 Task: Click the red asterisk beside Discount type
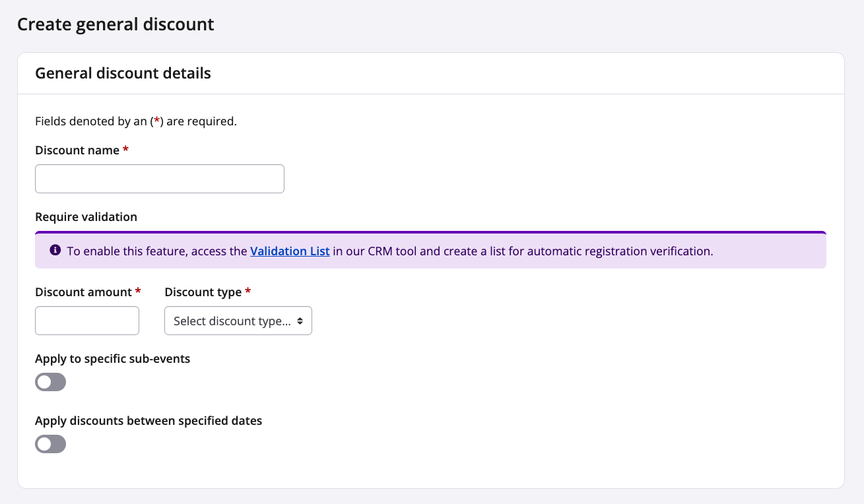pos(248,292)
